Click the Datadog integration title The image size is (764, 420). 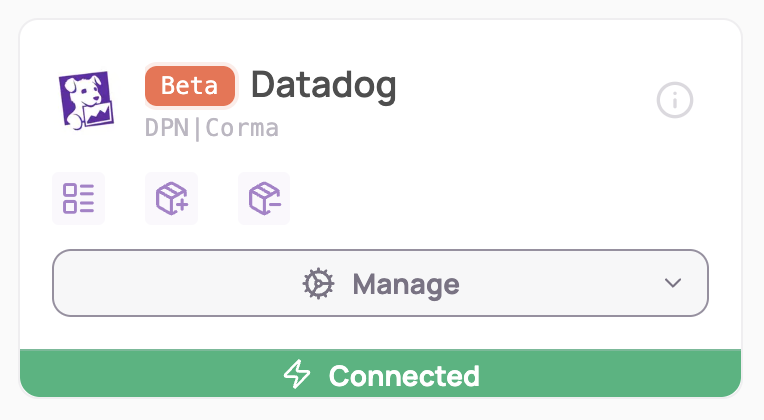point(323,86)
